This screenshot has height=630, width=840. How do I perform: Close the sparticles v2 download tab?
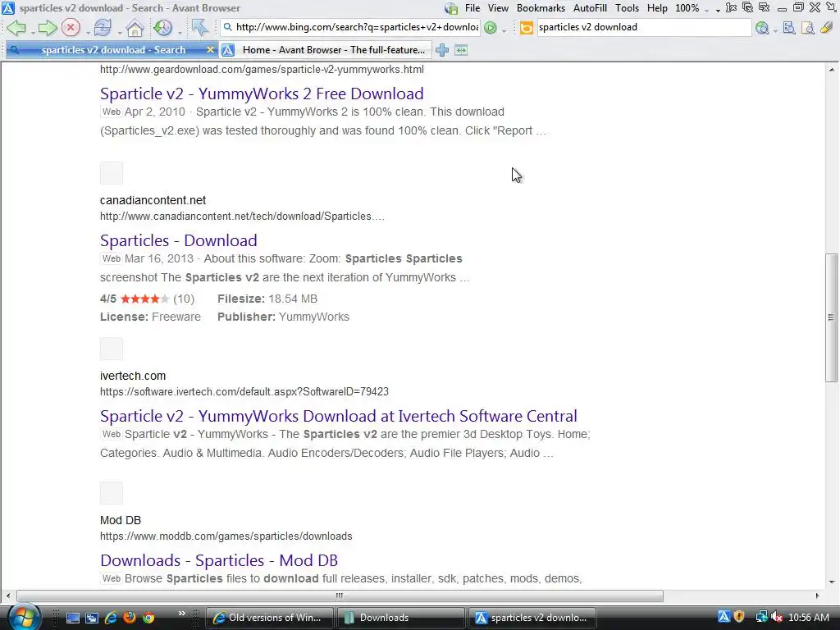(210, 50)
